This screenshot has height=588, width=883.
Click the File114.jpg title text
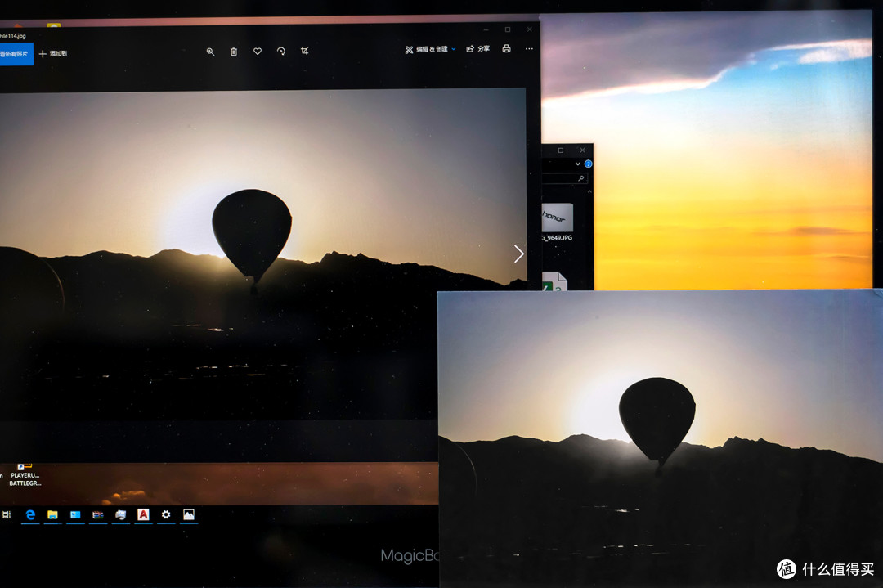(x=12, y=36)
